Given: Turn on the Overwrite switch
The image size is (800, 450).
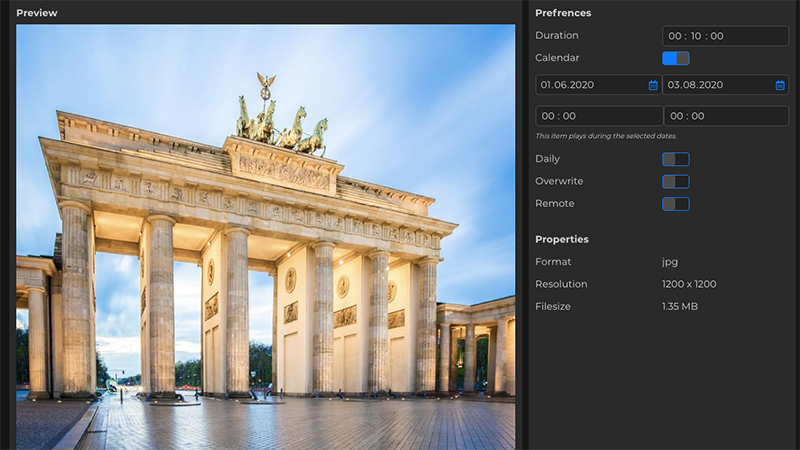Looking at the screenshot, I should click(675, 181).
